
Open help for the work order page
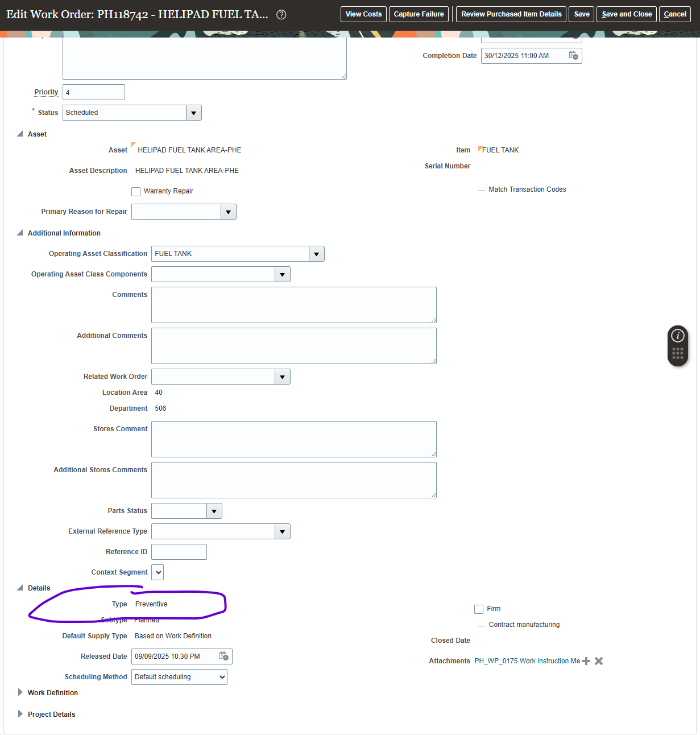(281, 15)
